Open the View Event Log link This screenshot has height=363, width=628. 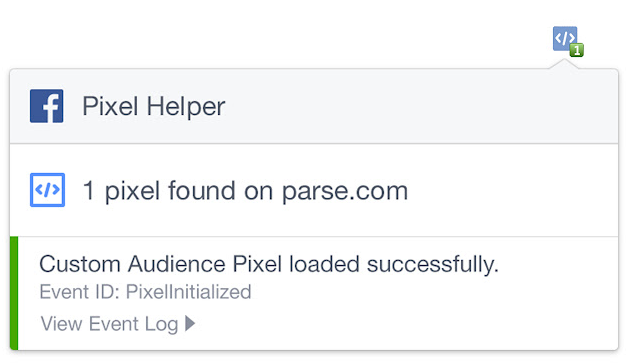pyautogui.click(x=109, y=324)
